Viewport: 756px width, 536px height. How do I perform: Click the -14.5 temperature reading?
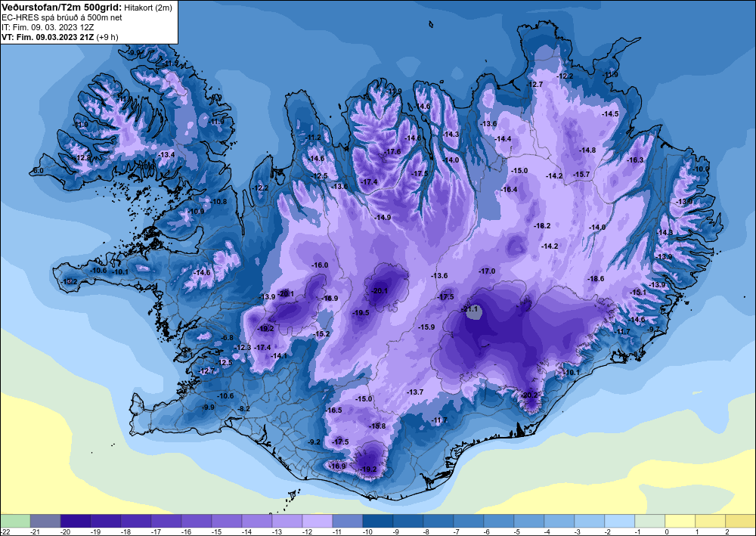point(610,113)
